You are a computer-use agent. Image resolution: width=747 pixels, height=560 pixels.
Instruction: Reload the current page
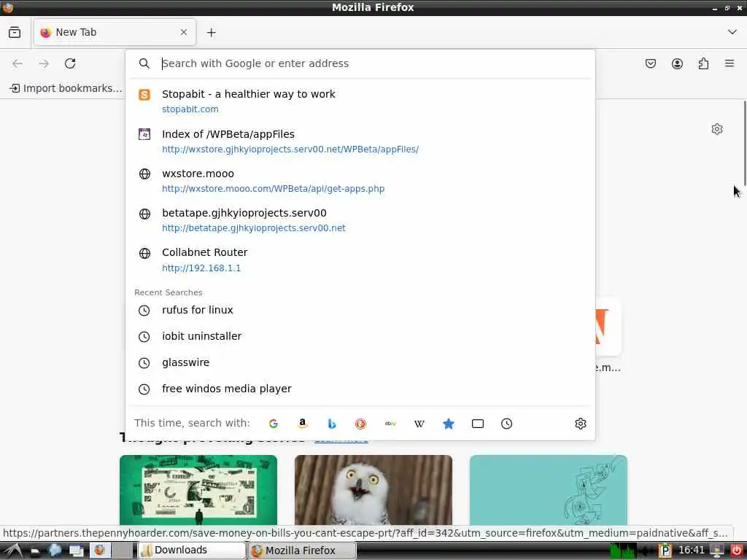70,63
